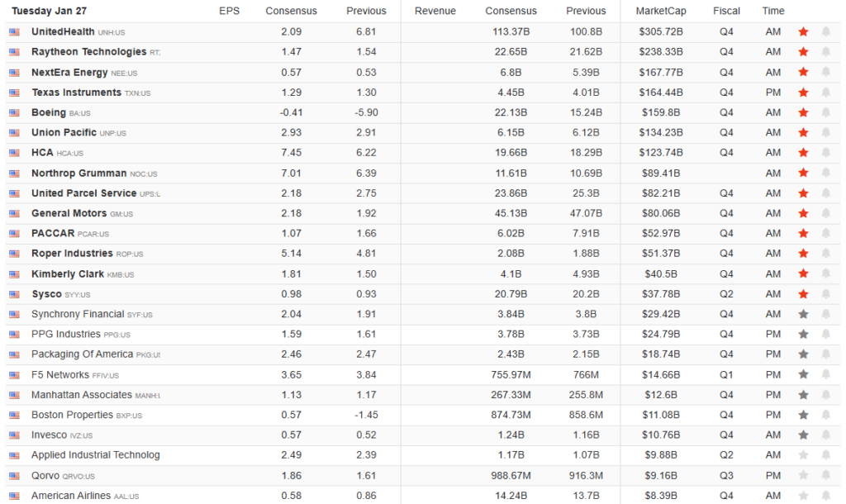Viewport: 846px width, 504px height.
Task: Toggle the gray star for Synchrony Financial
Action: tap(802, 314)
